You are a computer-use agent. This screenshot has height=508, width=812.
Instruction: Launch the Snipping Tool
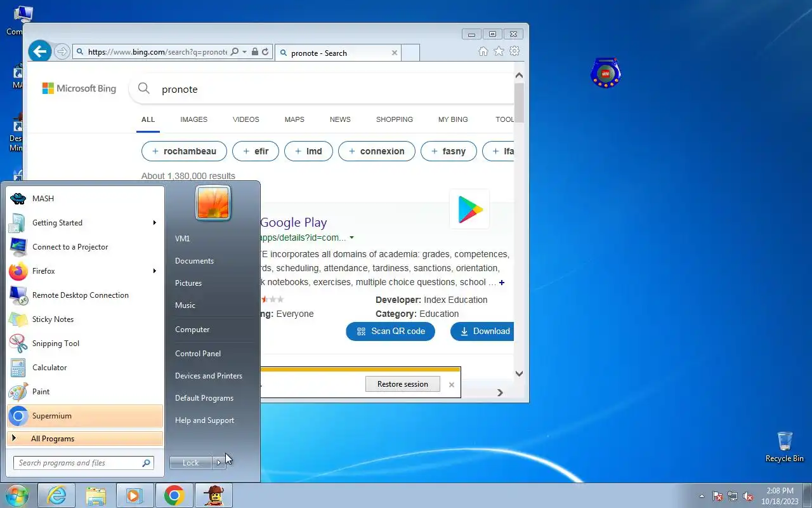[x=85, y=344]
